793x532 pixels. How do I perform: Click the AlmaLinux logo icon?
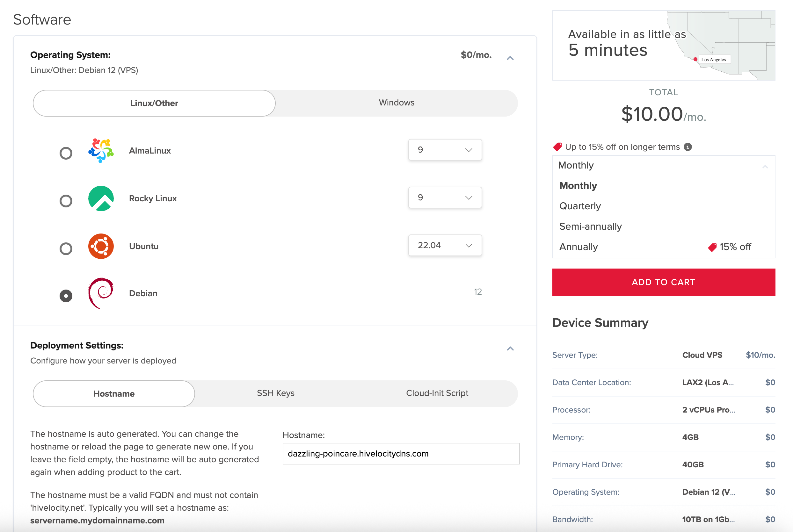click(x=101, y=151)
